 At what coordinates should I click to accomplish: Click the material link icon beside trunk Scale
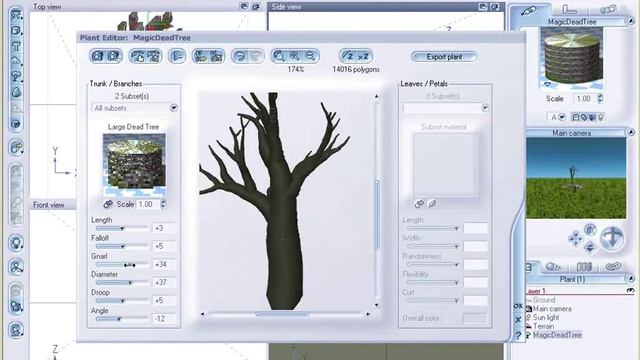pyautogui.click(x=108, y=204)
